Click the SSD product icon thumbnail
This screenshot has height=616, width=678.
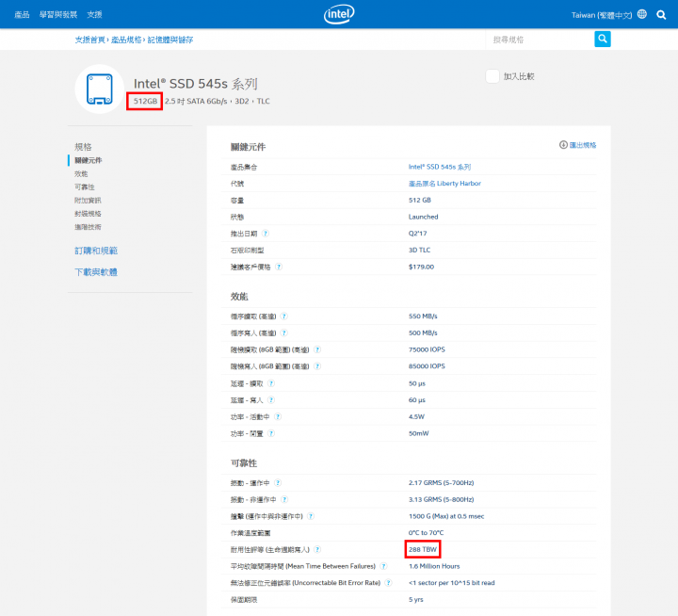(x=100, y=89)
